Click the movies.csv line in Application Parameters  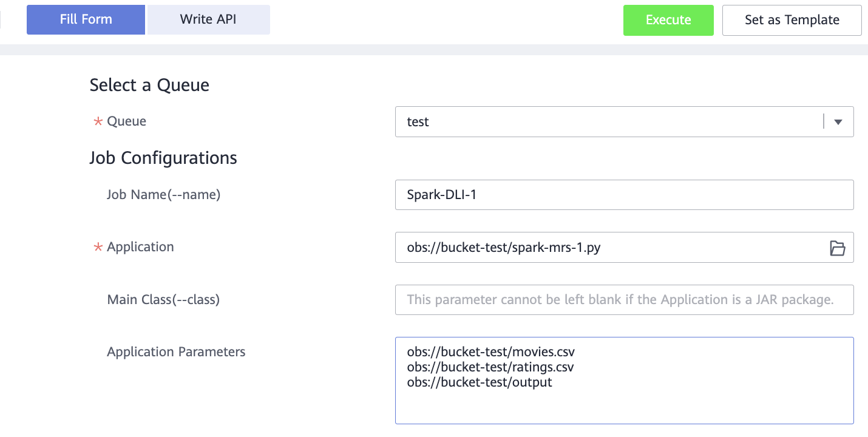point(490,351)
